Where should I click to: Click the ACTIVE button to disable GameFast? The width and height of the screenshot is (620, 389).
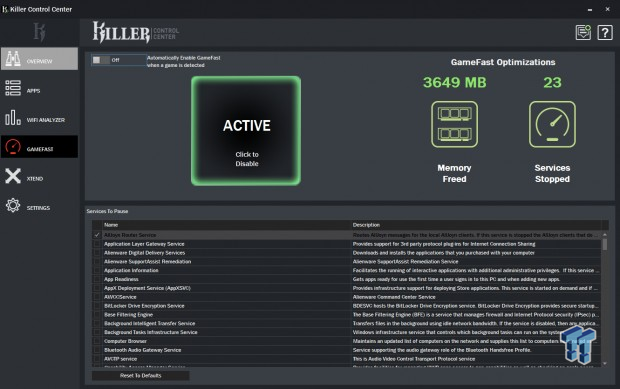click(246, 131)
